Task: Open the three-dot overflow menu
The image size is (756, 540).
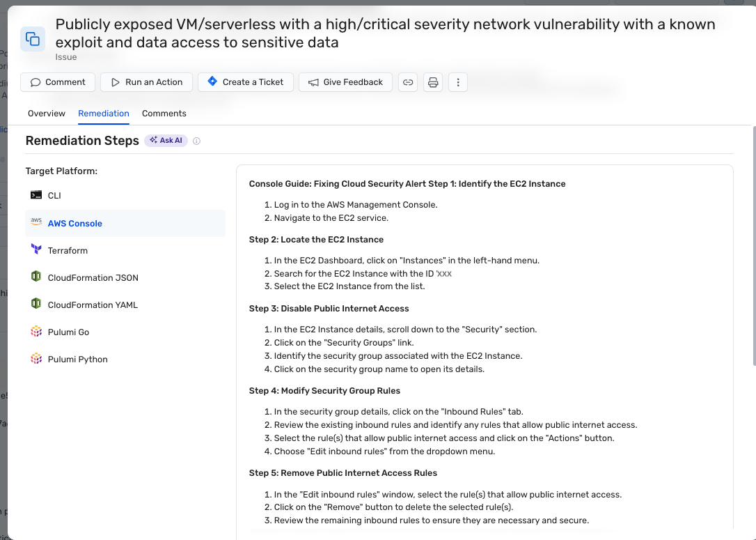Action: [x=457, y=82]
